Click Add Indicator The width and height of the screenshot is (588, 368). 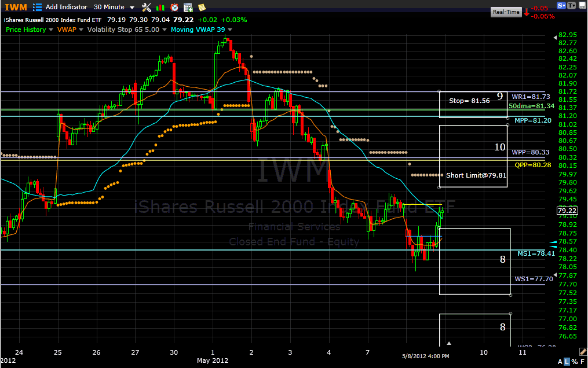[x=67, y=7]
